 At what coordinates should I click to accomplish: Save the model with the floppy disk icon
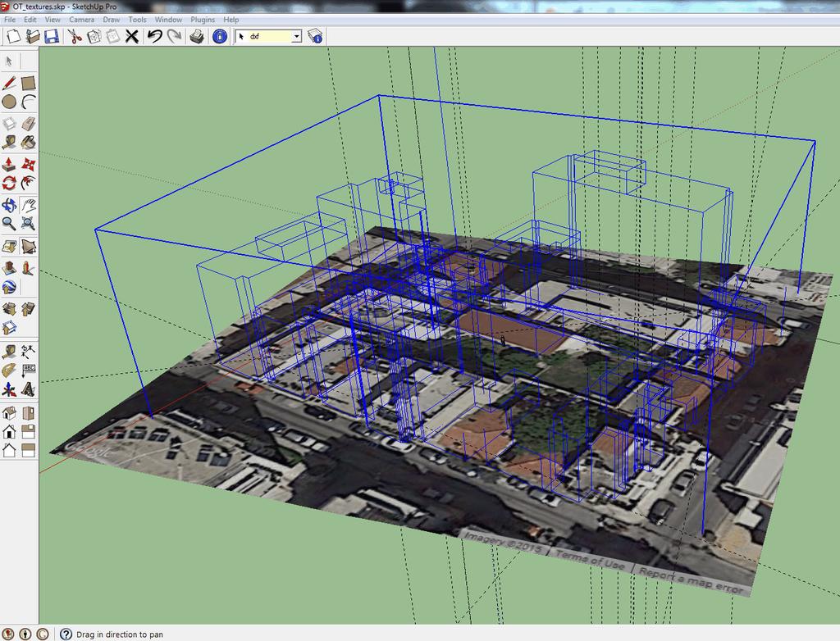point(52,36)
